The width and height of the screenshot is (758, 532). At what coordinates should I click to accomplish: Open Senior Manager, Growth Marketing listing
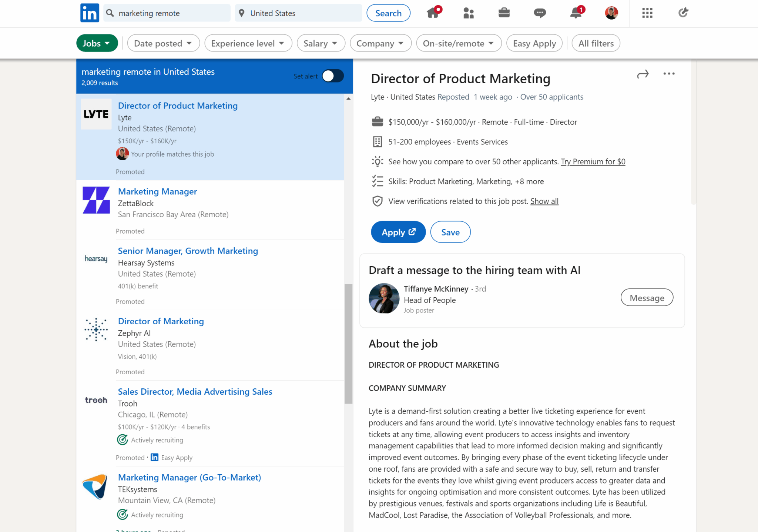pyautogui.click(x=188, y=251)
